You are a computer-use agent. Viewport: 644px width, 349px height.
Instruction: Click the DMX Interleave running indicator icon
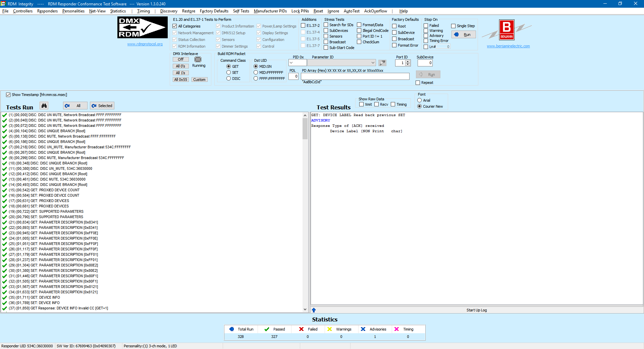pyautogui.click(x=198, y=59)
